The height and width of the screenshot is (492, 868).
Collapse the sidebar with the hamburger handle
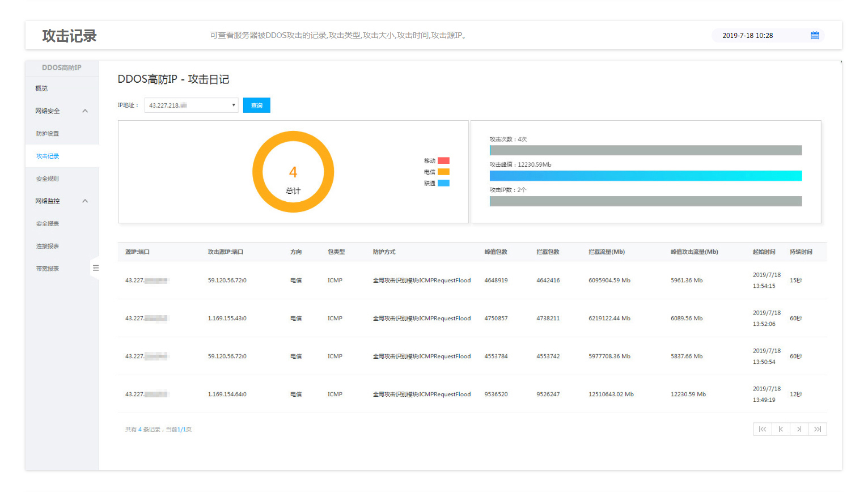(95, 268)
